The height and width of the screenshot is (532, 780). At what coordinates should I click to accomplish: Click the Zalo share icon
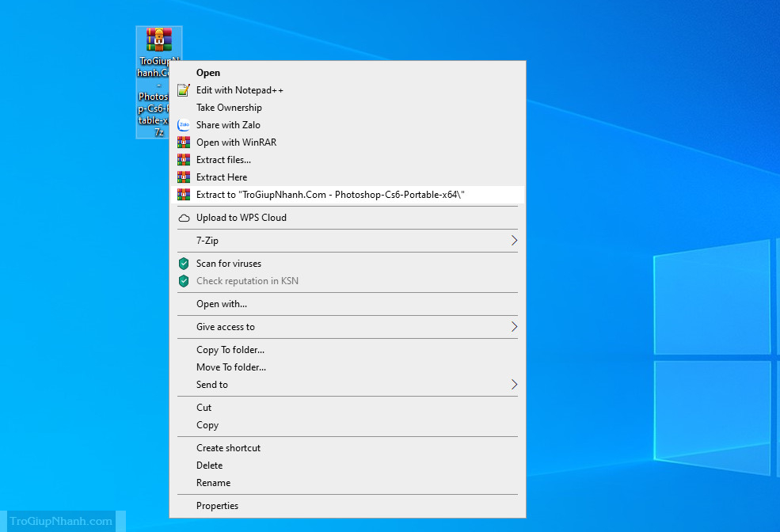click(184, 125)
